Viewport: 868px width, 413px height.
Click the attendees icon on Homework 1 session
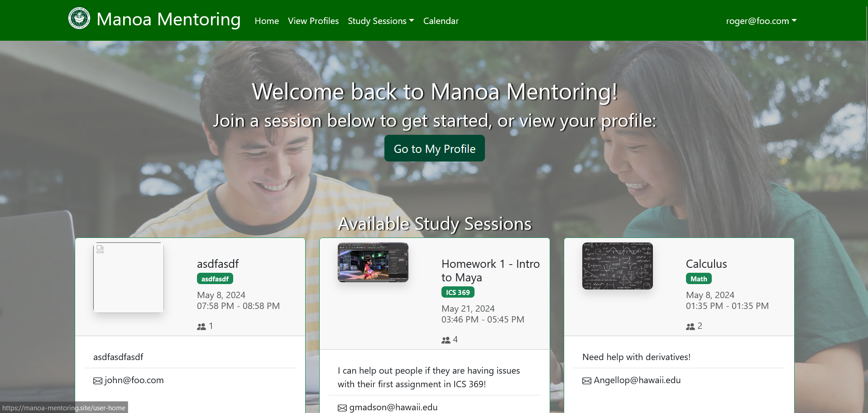point(446,340)
